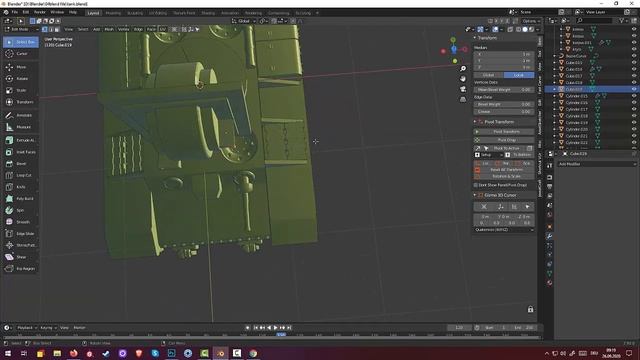Toggle viewport lock icon at bottom right

530,309
